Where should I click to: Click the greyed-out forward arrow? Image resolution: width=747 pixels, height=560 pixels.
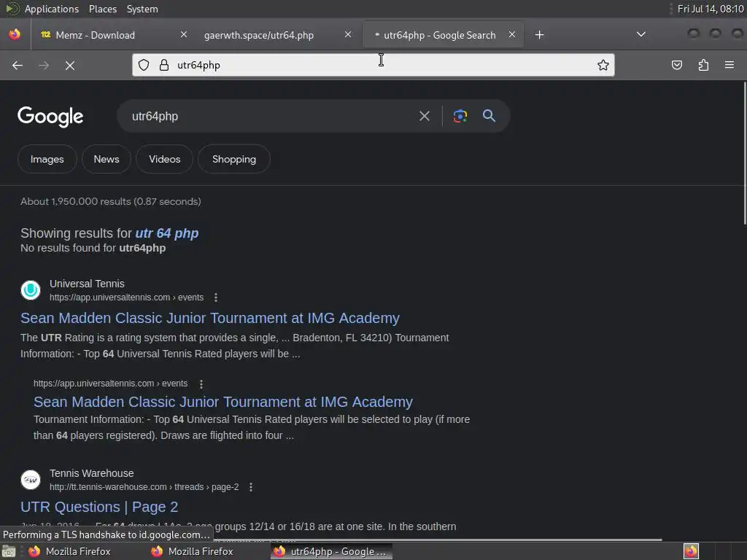point(44,65)
